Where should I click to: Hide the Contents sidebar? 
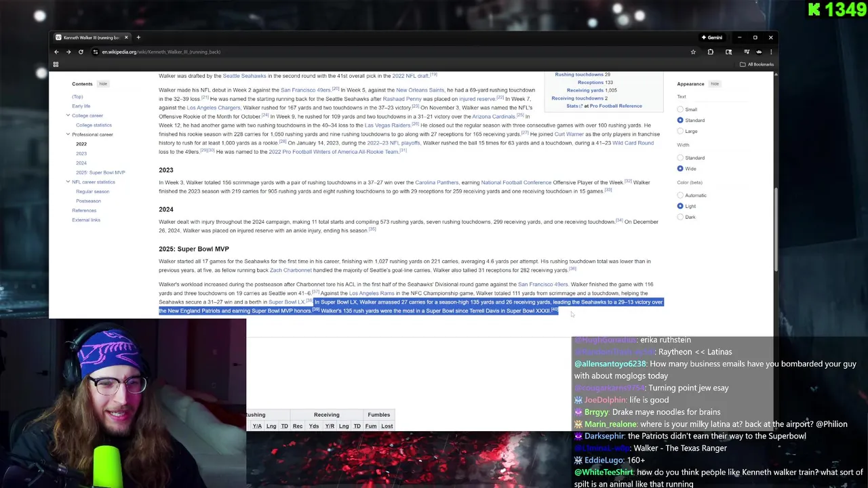103,84
